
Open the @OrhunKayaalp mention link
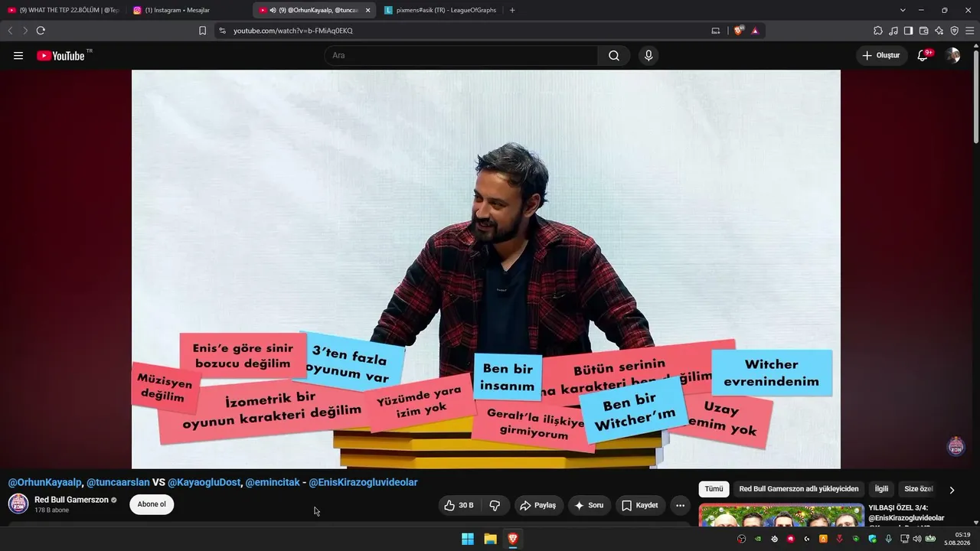coord(45,482)
